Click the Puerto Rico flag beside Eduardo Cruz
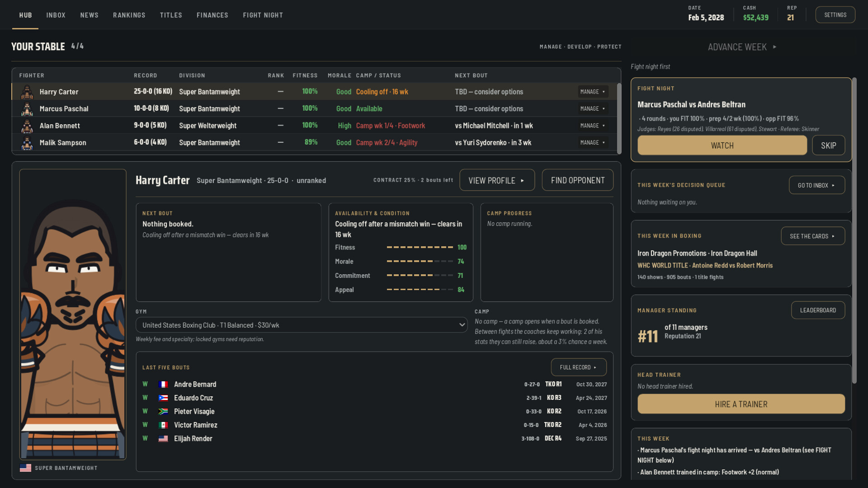The image size is (868, 488). pyautogui.click(x=163, y=398)
